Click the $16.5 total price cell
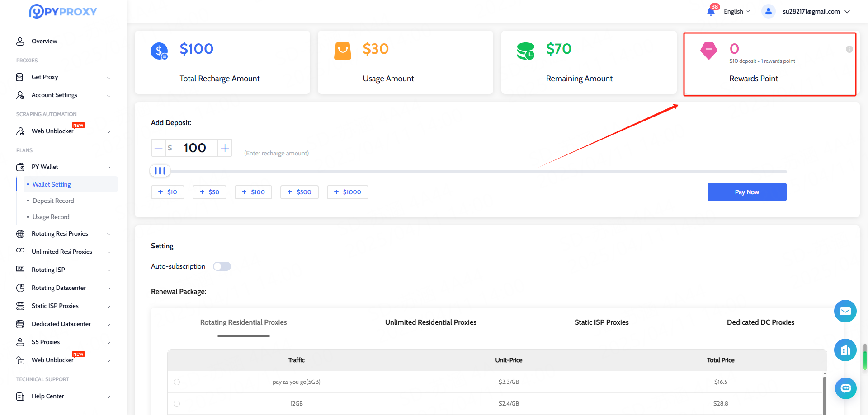 (721, 382)
